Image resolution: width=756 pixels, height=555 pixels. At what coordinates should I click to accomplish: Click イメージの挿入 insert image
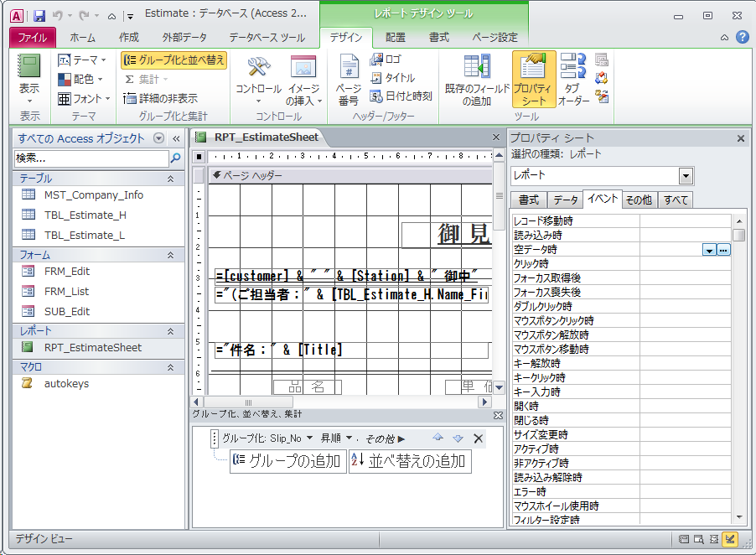303,80
